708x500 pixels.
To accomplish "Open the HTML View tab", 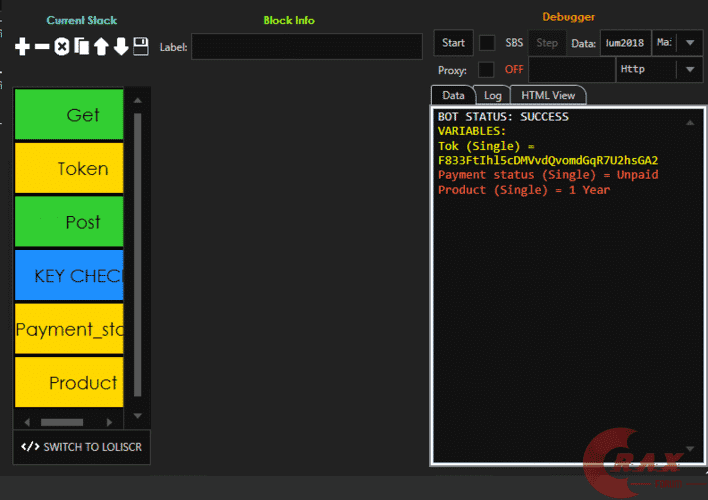I will pyautogui.click(x=548, y=95).
